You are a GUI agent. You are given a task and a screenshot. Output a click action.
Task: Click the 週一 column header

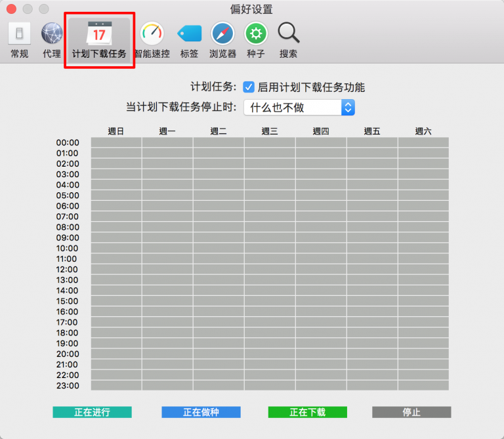point(167,131)
